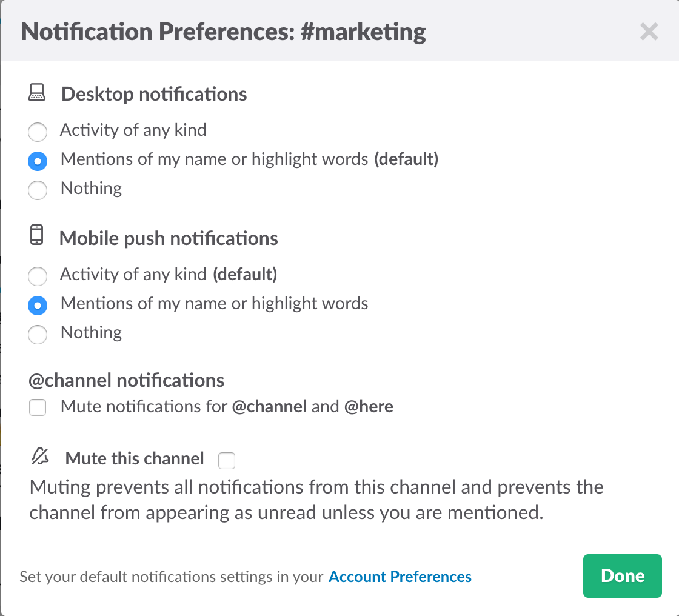Click the crossed-out bell mute icon
679x616 pixels.
click(40, 456)
